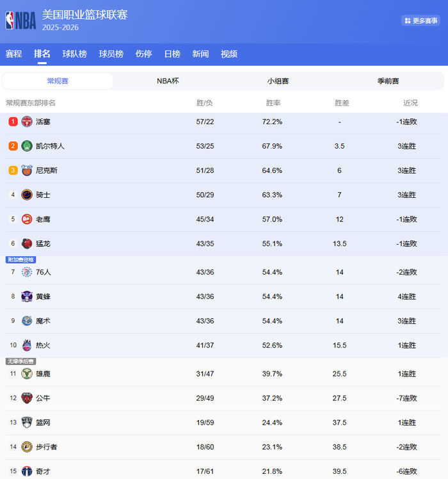Click the 魔术 team logo
448x479 pixels.
point(27,321)
